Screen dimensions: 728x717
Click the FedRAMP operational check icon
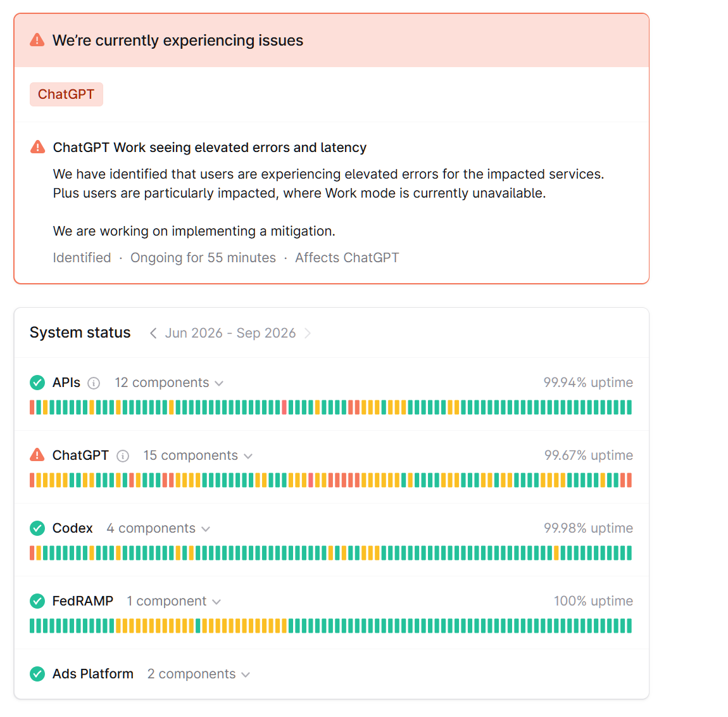pos(37,601)
